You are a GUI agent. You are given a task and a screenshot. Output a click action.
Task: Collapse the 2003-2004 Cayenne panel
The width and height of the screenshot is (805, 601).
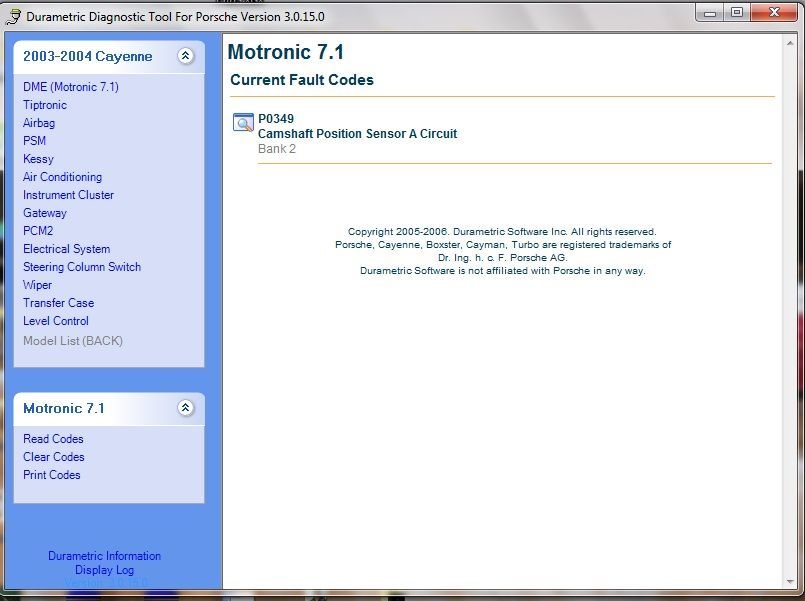(185, 56)
